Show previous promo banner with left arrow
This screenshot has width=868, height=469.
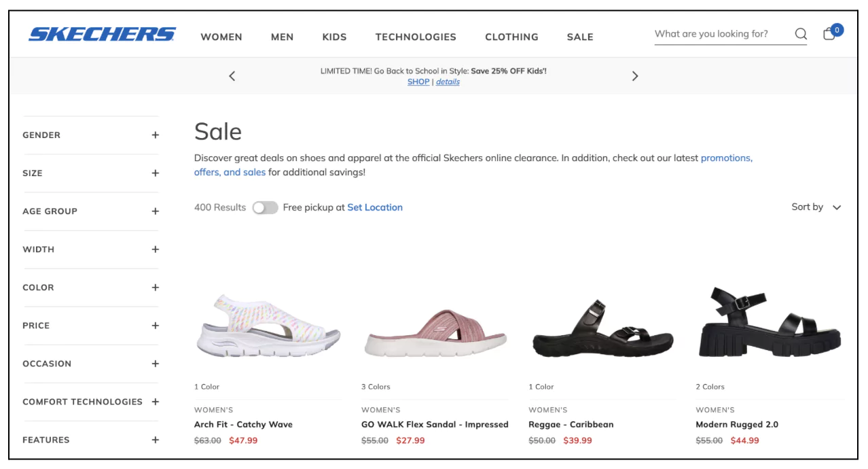pos(232,76)
